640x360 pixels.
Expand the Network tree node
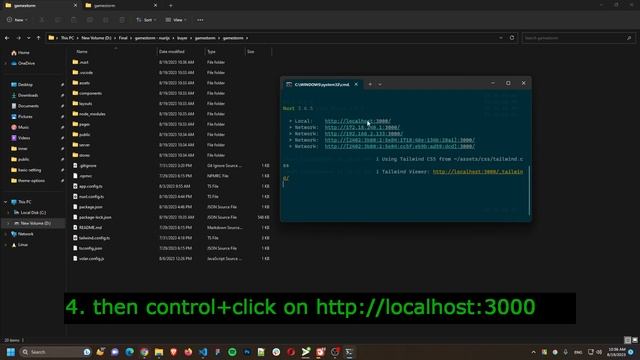click(x=5, y=234)
